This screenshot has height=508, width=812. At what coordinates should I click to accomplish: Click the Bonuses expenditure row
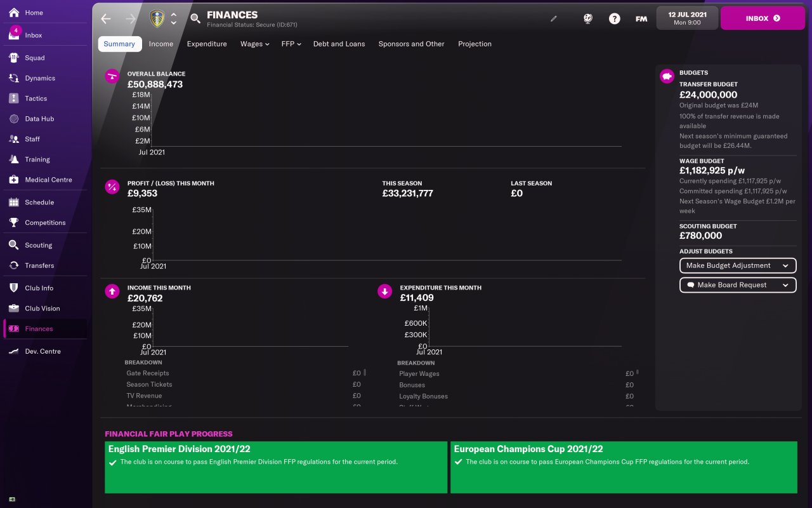pyautogui.click(x=516, y=385)
